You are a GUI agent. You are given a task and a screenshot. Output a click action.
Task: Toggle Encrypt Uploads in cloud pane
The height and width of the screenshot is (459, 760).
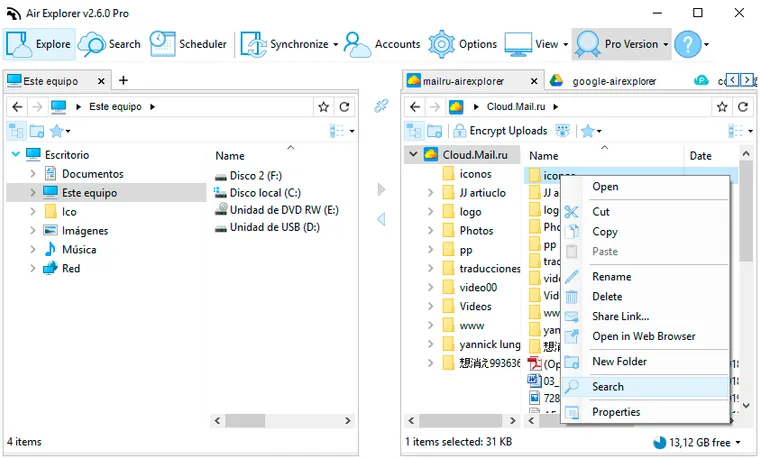(500, 131)
